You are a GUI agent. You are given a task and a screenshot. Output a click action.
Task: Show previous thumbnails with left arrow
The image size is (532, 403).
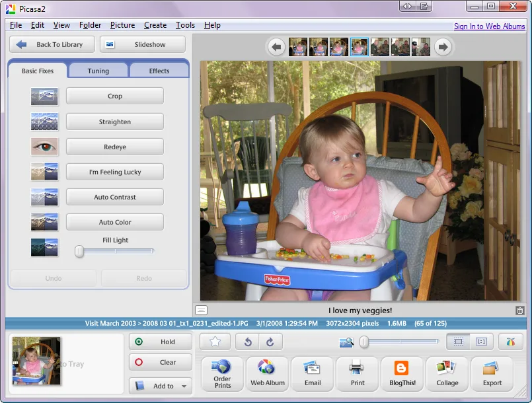tap(276, 47)
